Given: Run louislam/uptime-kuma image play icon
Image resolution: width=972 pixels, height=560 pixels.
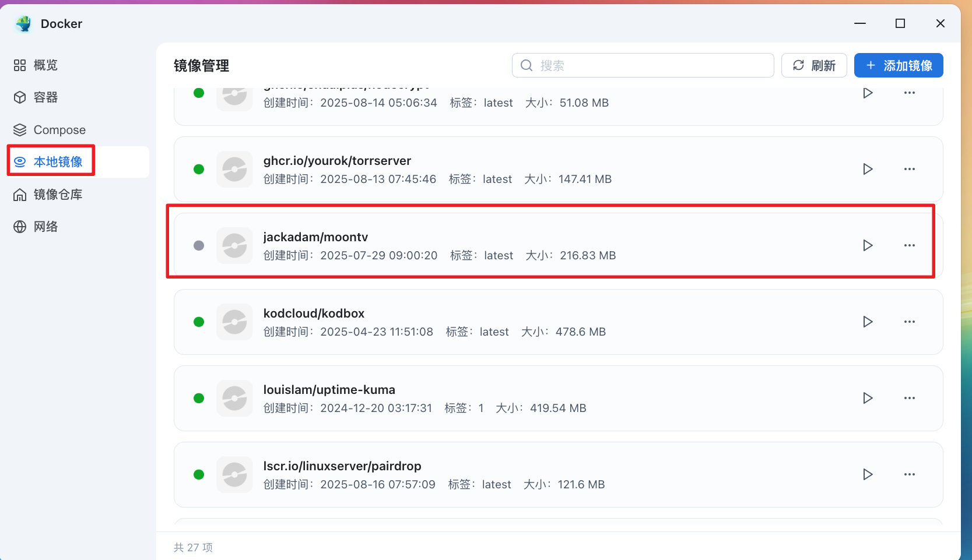Looking at the screenshot, I should [x=868, y=398].
